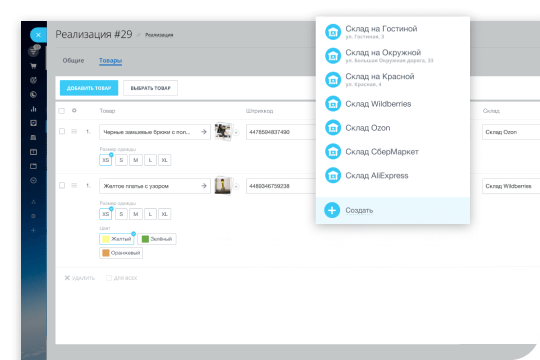Viewport: 540px width, 360px height.
Task: Select the Зелёный color swatch
Action: click(x=157, y=239)
